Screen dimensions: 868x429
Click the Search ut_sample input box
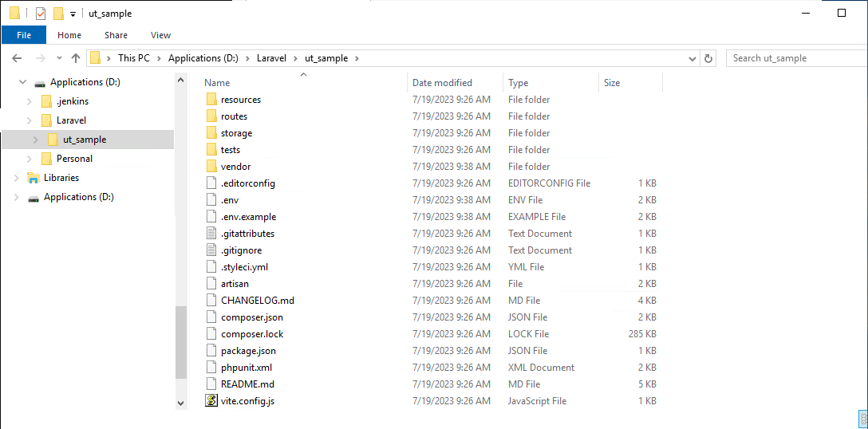[x=796, y=58]
